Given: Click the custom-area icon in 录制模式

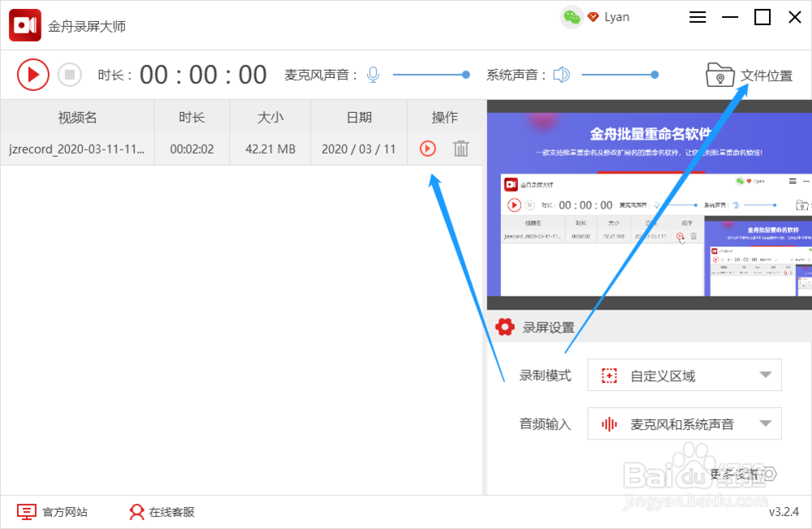Looking at the screenshot, I should pyautogui.click(x=610, y=375).
